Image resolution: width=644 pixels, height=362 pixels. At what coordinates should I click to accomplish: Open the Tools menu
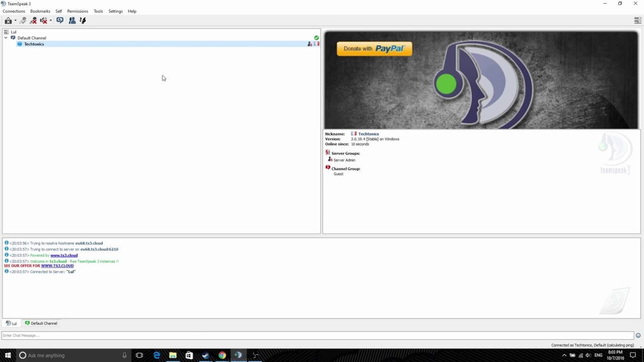(98, 11)
